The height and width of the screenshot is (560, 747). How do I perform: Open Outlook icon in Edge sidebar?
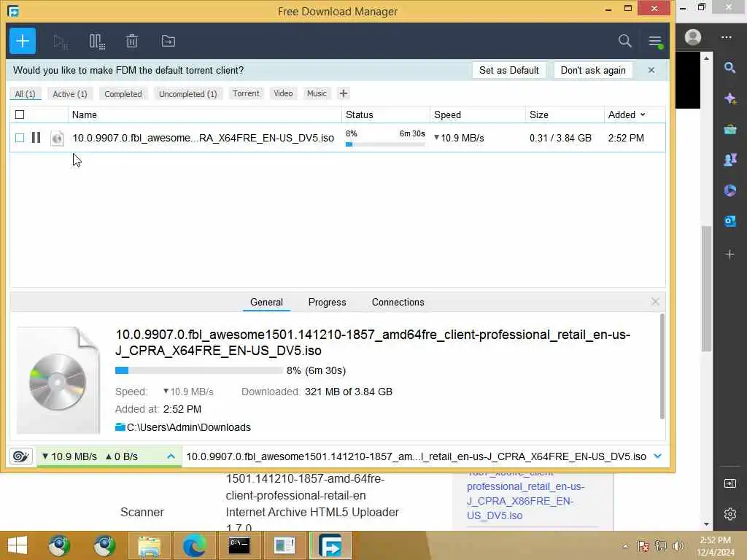pyautogui.click(x=729, y=221)
